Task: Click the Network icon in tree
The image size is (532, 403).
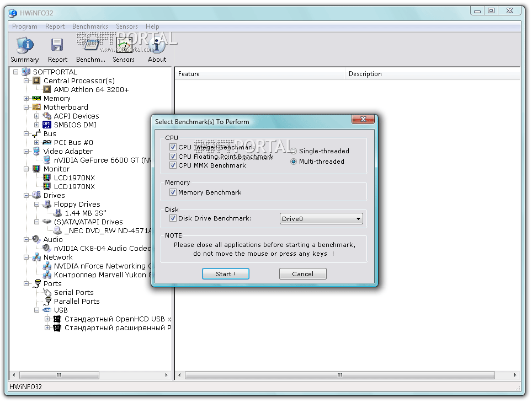Action: pos(36,257)
